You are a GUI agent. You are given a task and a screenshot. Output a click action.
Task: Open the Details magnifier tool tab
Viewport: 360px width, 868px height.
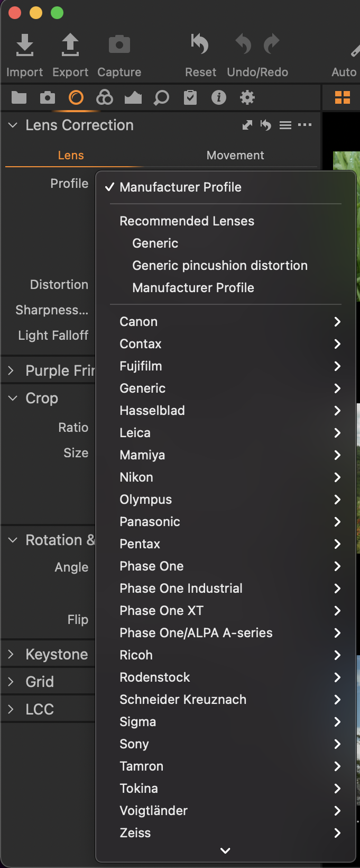[161, 97]
